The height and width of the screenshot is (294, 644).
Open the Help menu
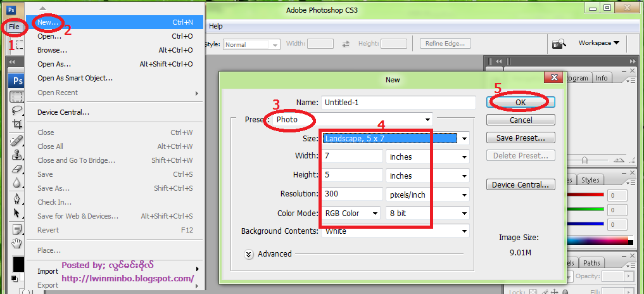click(x=216, y=27)
